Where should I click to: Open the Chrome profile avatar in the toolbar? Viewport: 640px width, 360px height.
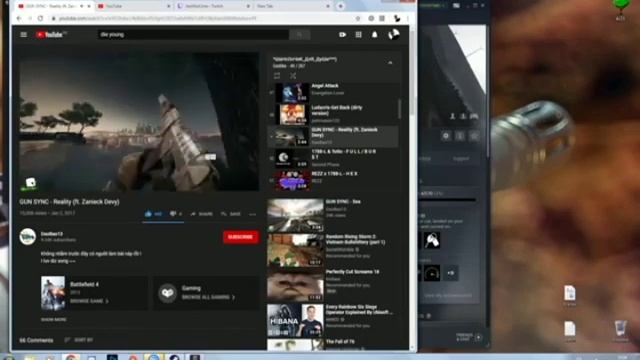[x=396, y=18]
